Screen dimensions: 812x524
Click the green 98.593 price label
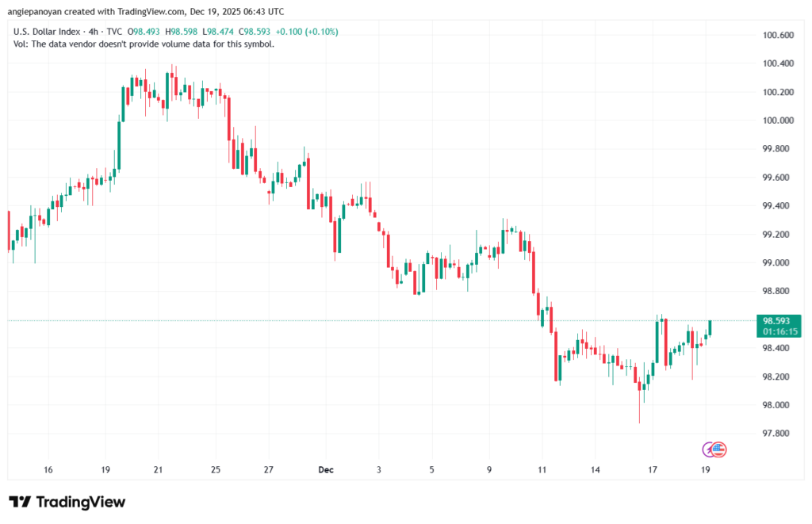[x=777, y=321]
